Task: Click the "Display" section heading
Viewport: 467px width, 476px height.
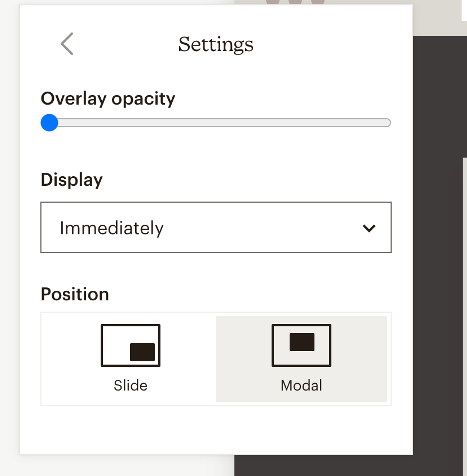Action: (72, 180)
